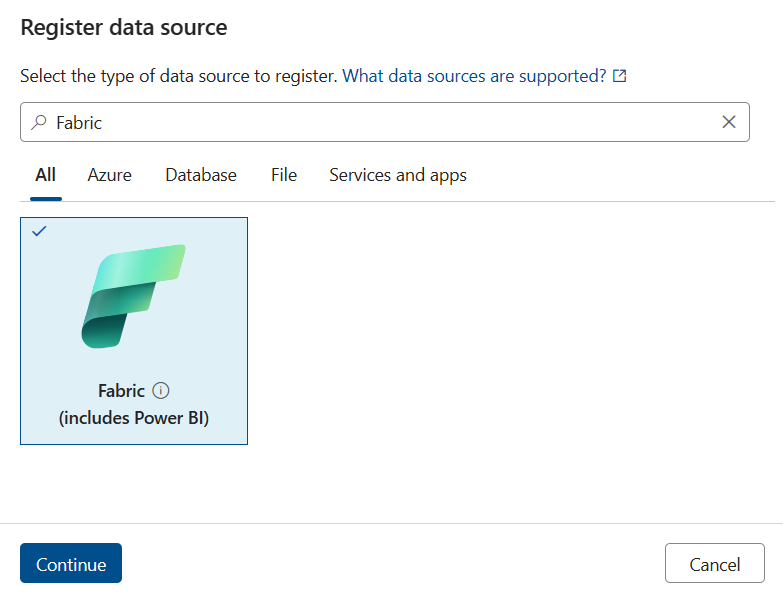Open the Services and apps tab
Image resolution: width=783 pixels, height=592 pixels.
coord(398,175)
